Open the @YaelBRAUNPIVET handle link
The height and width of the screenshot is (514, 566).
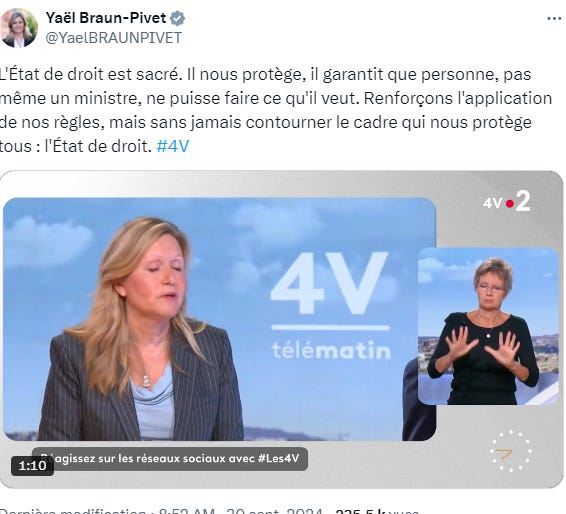point(114,38)
